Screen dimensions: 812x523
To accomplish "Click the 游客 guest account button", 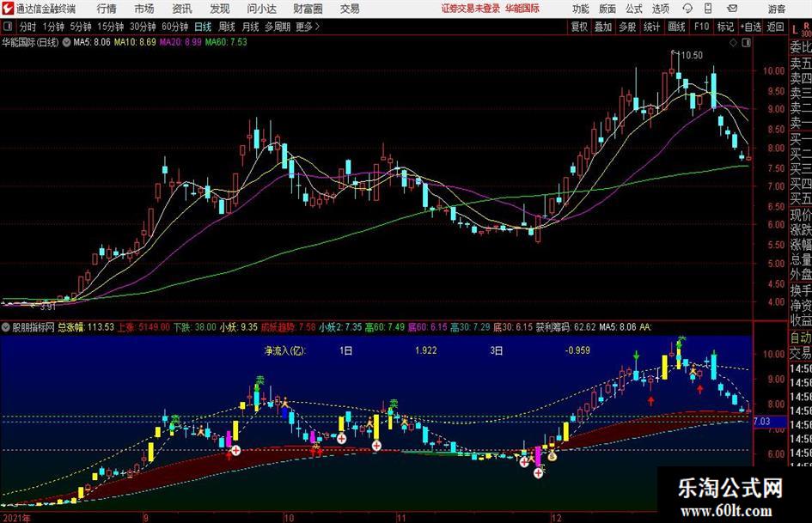I will click(x=777, y=9).
